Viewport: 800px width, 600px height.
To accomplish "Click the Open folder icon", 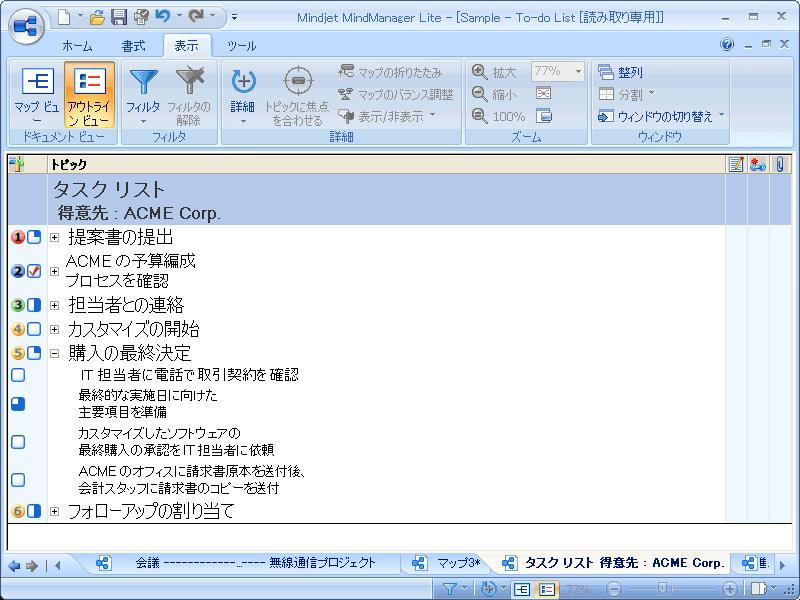I will [x=97, y=17].
